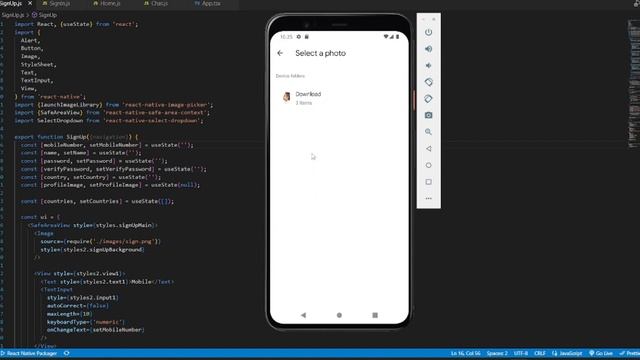
Task: Click settings gear in phone status bar
Action: pos(299,37)
